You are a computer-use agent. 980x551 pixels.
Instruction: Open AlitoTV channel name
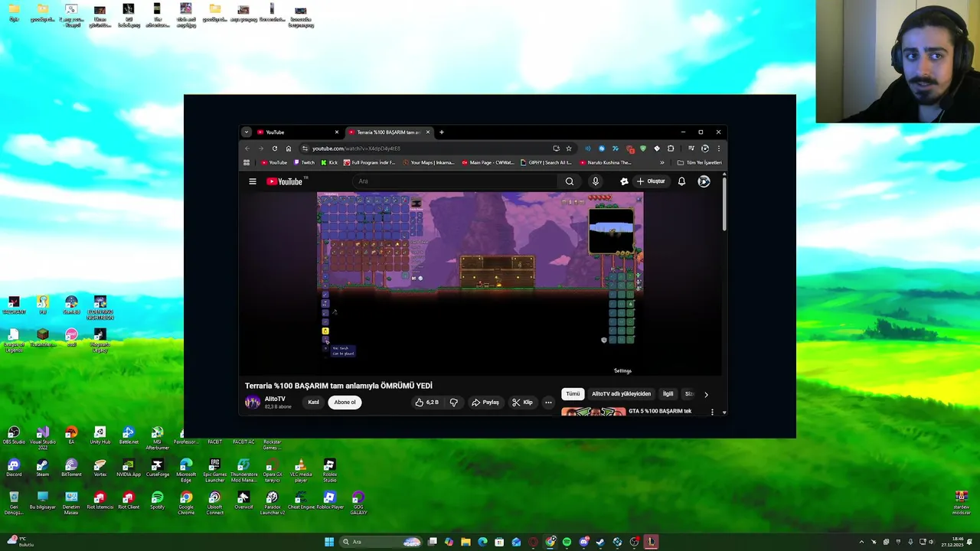pos(275,399)
